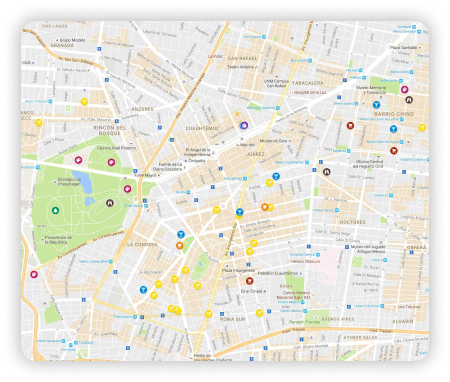Open the brown marker near Calle Dr. Lavista
This screenshot has height=382, width=450.
327,172
